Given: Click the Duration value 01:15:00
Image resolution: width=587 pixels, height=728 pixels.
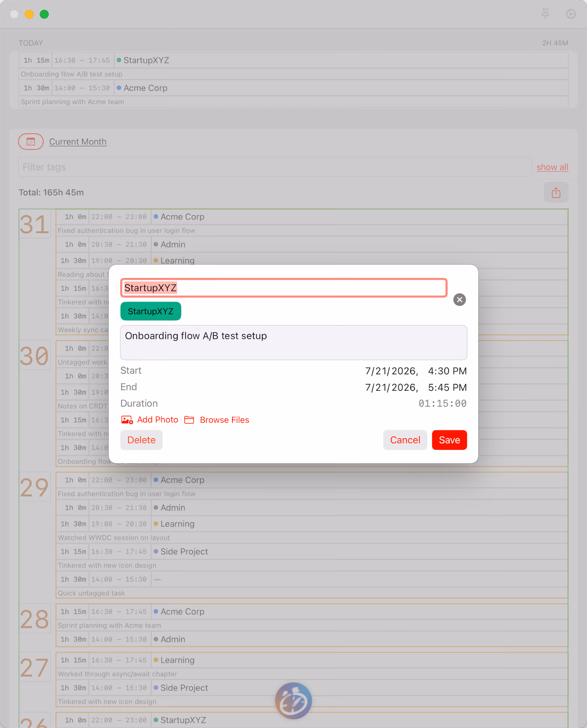Looking at the screenshot, I should 442,404.
